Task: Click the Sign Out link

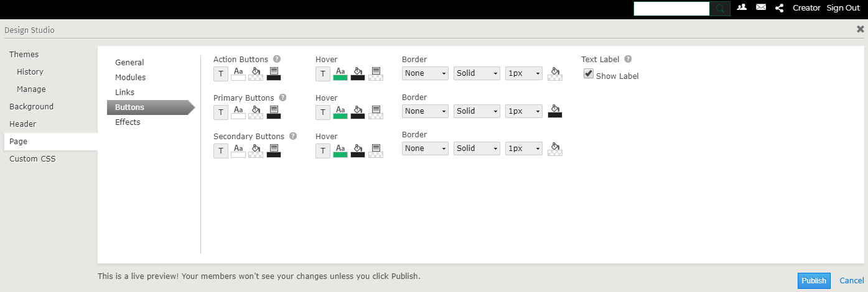Action: point(843,8)
